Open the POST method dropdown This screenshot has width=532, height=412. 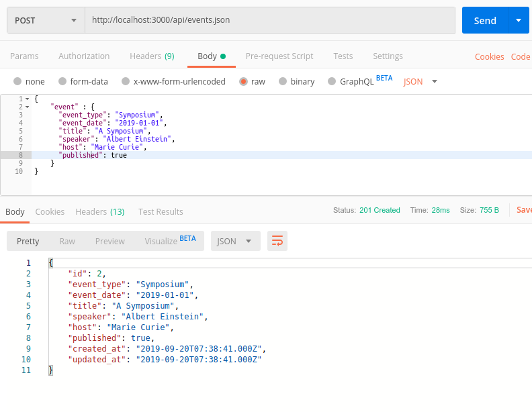tap(46, 20)
